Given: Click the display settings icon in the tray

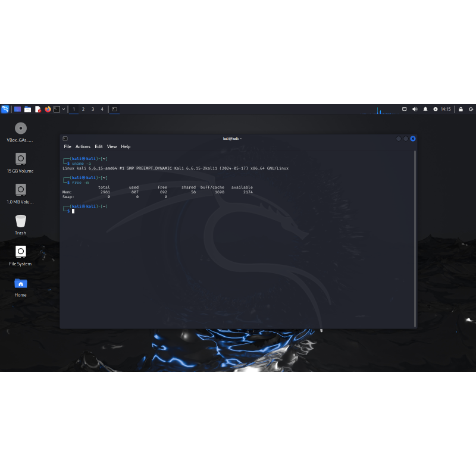Looking at the screenshot, I should pyautogui.click(x=405, y=109).
